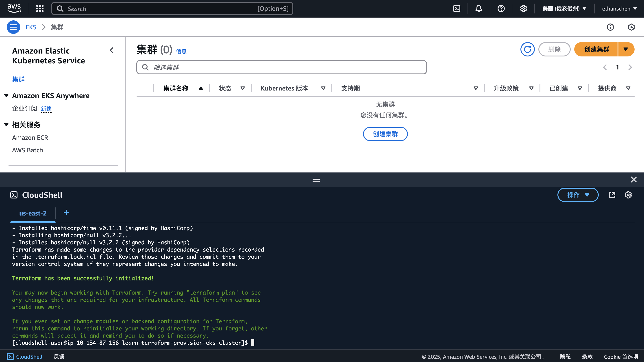Open the 状态 column filter dropdown

(242, 88)
